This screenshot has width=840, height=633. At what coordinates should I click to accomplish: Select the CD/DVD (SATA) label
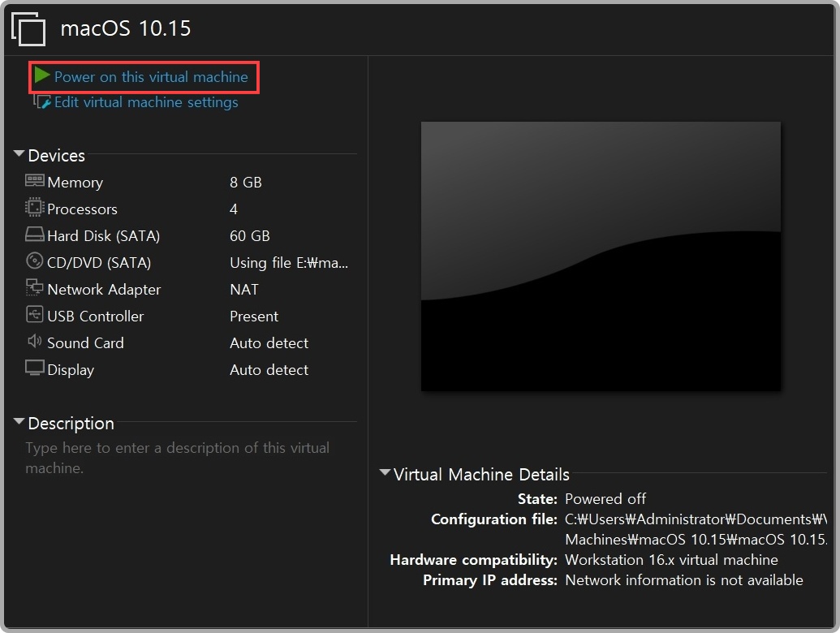coord(99,263)
